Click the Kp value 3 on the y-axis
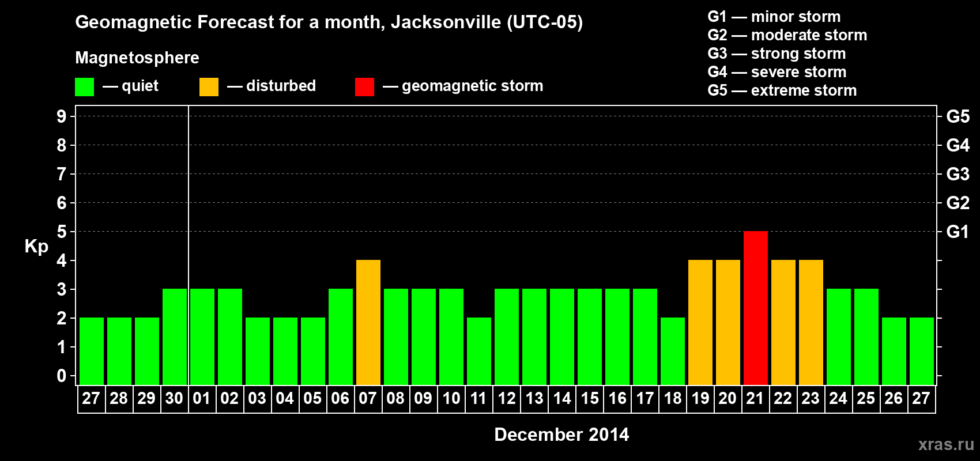980x461 pixels. click(62, 289)
